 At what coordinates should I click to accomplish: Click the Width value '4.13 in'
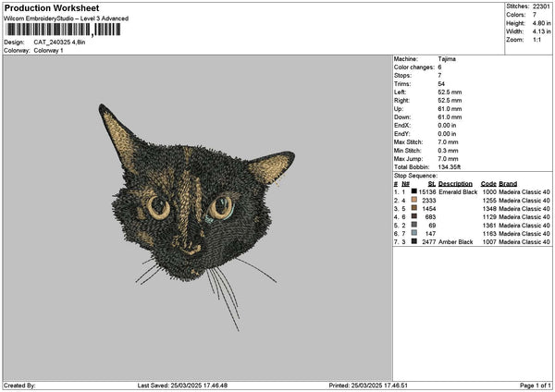pyautogui.click(x=541, y=31)
